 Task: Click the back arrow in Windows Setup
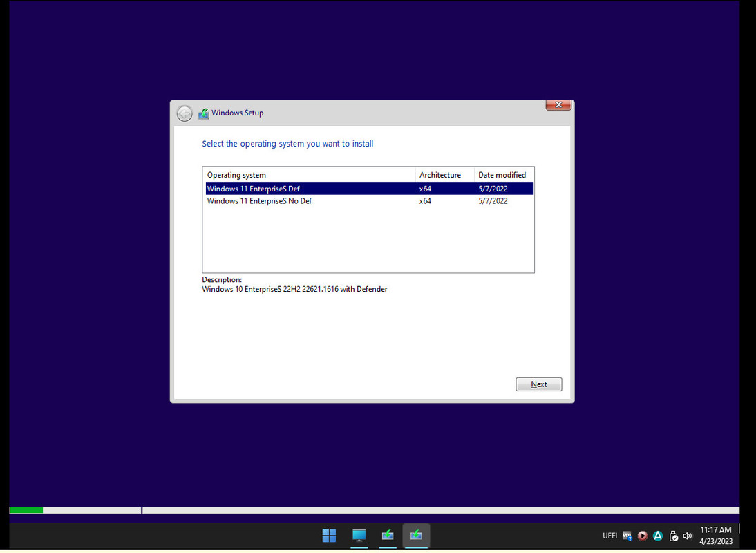click(x=185, y=113)
